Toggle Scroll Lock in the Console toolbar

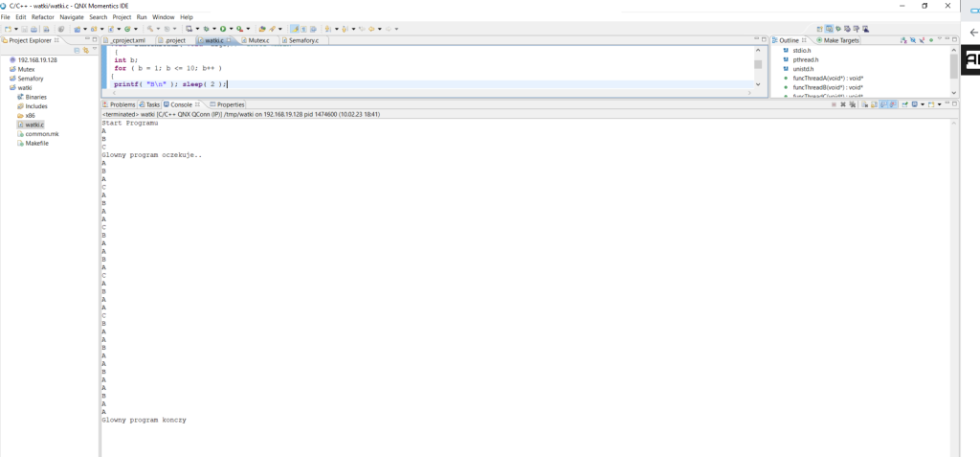[x=875, y=104]
